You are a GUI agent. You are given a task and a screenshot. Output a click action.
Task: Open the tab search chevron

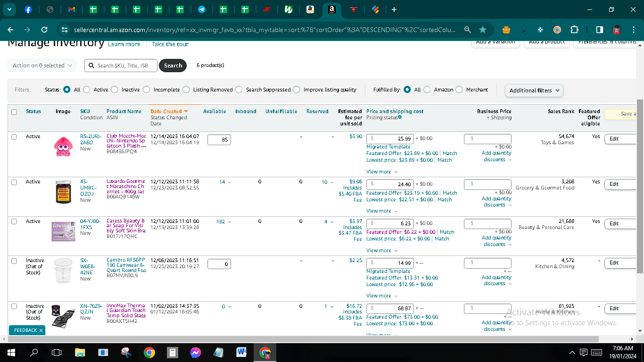point(9,9)
